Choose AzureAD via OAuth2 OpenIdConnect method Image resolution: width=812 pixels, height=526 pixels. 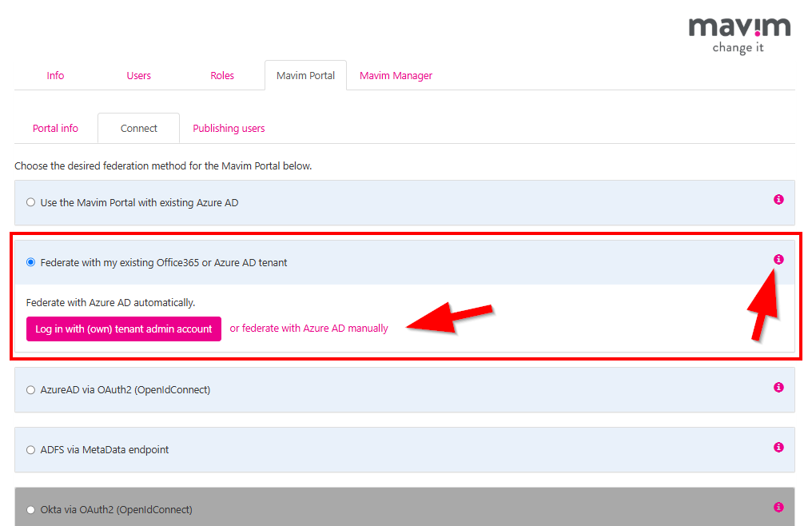click(x=30, y=390)
